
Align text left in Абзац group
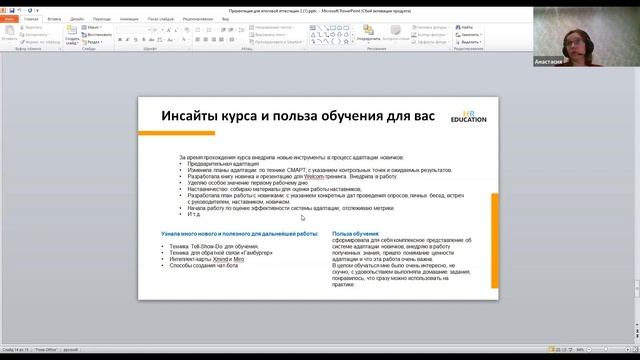[198, 40]
